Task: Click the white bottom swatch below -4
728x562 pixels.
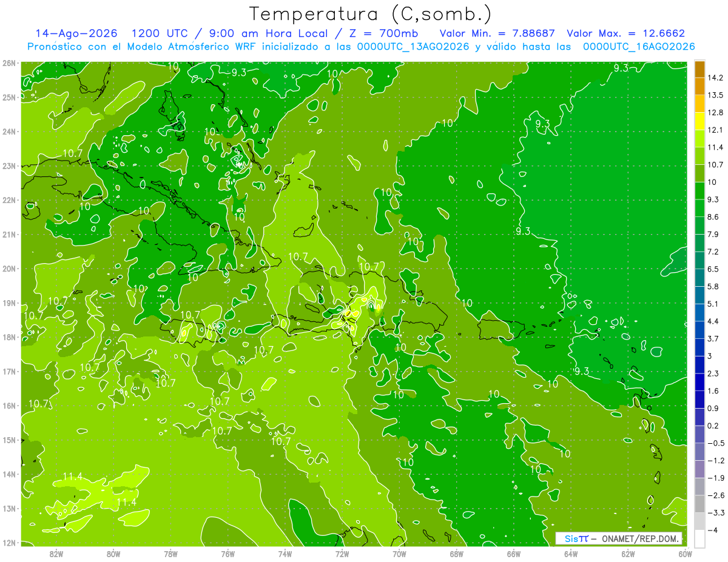Action: click(x=699, y=538)
